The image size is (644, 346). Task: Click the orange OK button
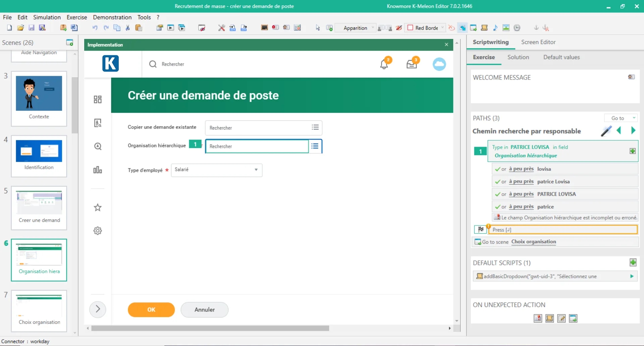(151, 309)
